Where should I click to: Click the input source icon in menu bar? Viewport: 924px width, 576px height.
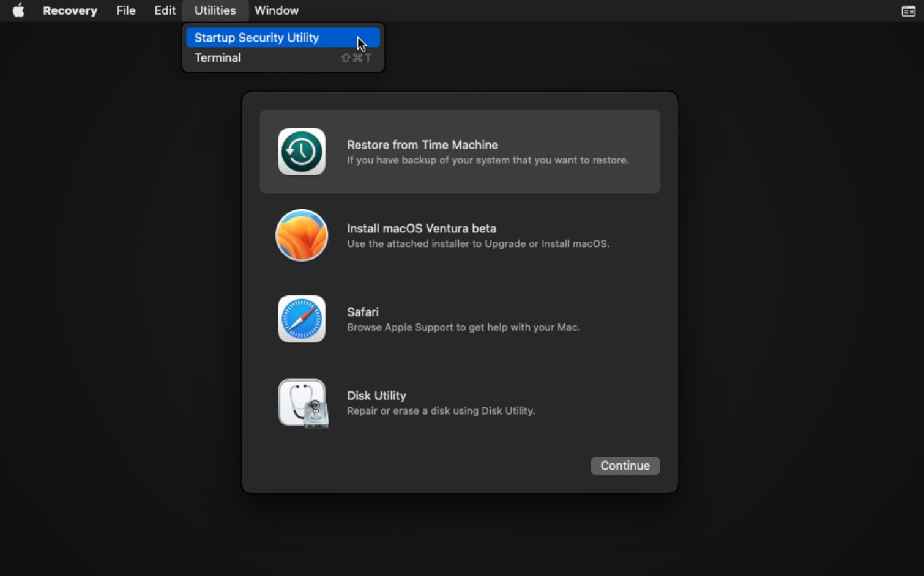point(908,10)
